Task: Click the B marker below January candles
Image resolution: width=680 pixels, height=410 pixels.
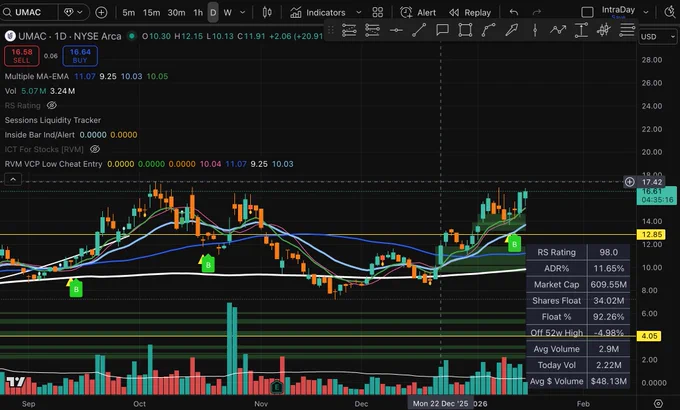Action: (514, 244)
